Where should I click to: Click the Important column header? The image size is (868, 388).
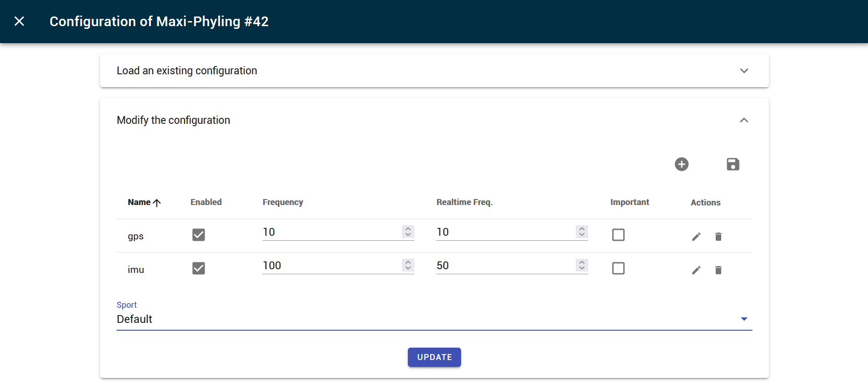tap(629, 202)
